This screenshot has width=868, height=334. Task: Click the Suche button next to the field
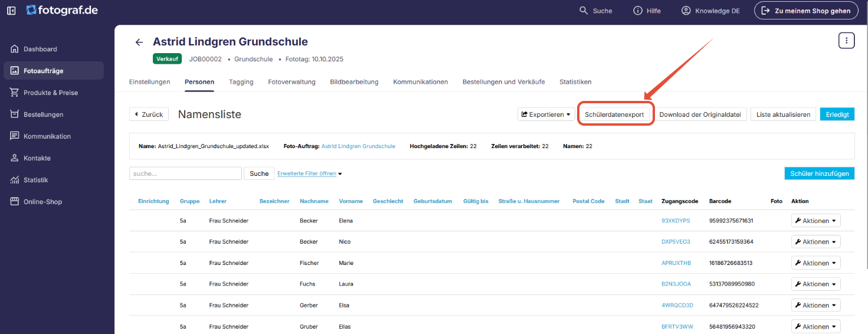259,173
